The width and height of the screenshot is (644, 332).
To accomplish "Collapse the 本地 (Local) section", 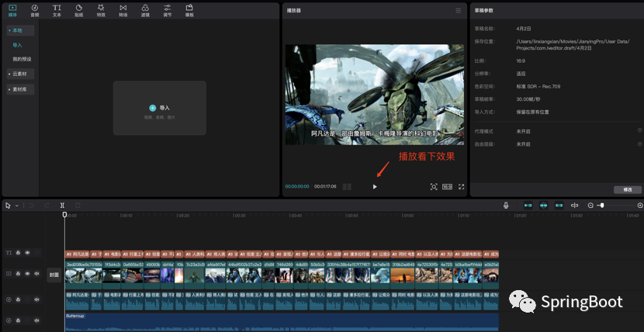I will coord(20,30).
